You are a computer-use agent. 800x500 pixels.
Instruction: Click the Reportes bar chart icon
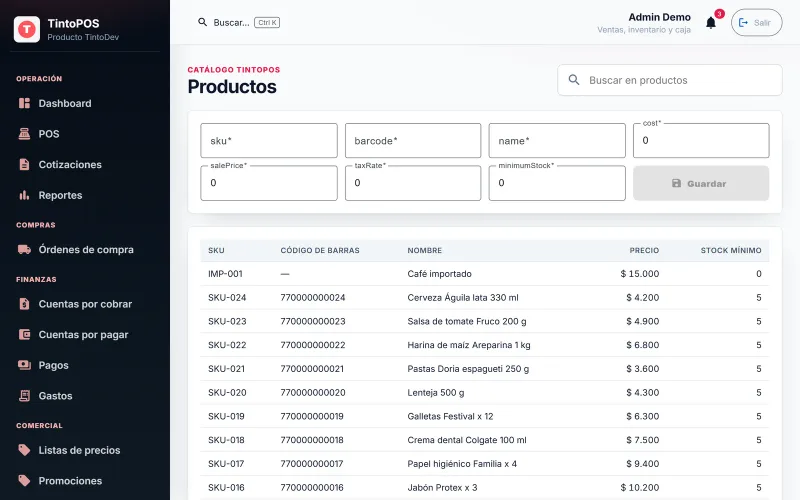click(x=24, y=195)
